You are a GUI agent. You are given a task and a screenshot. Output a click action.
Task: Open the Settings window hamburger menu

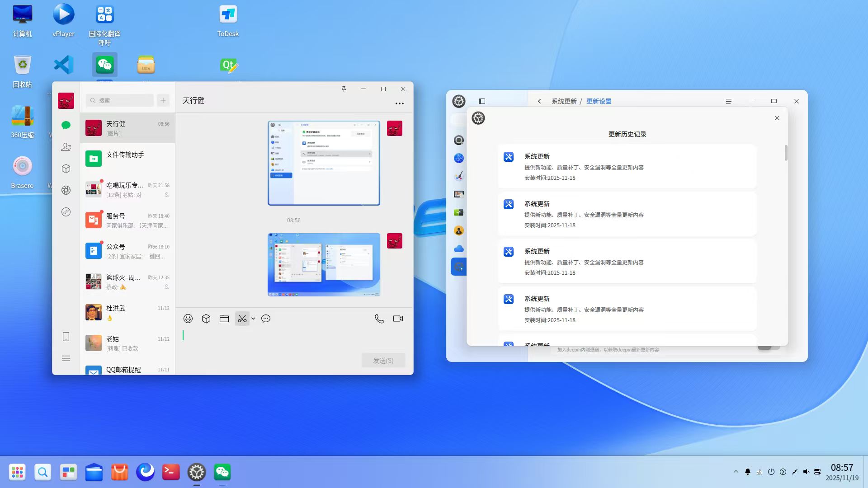click(729, 101)
